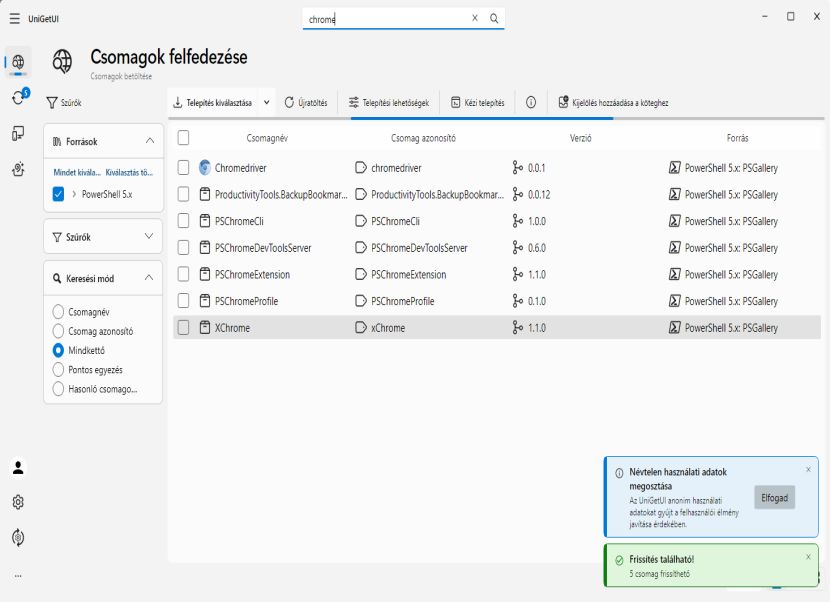The width and height of the screenshot is (830, 602).
Task: Open package bundles sidebar icon
Action: (18, 169)
